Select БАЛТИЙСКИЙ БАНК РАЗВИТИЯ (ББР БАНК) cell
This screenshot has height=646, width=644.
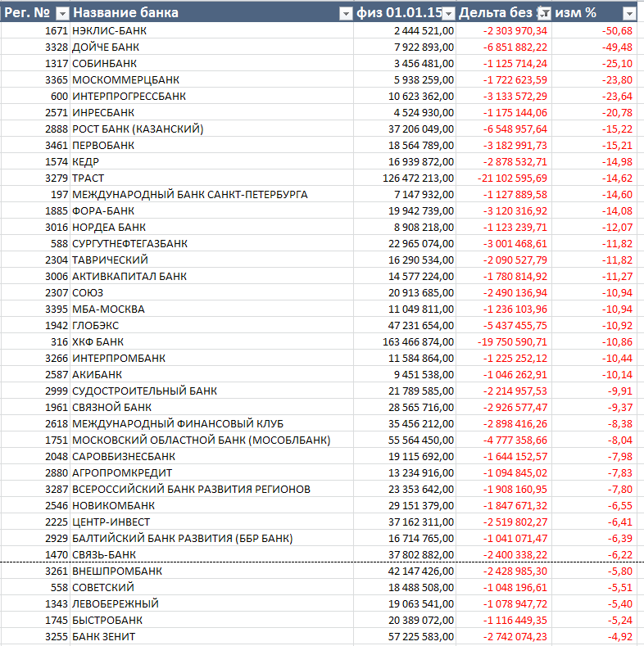click(211, 538)
